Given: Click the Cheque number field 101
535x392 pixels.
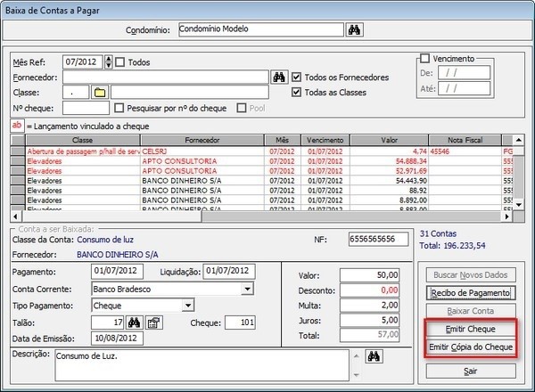Looking at the screenshot, I should pos(240,323).
